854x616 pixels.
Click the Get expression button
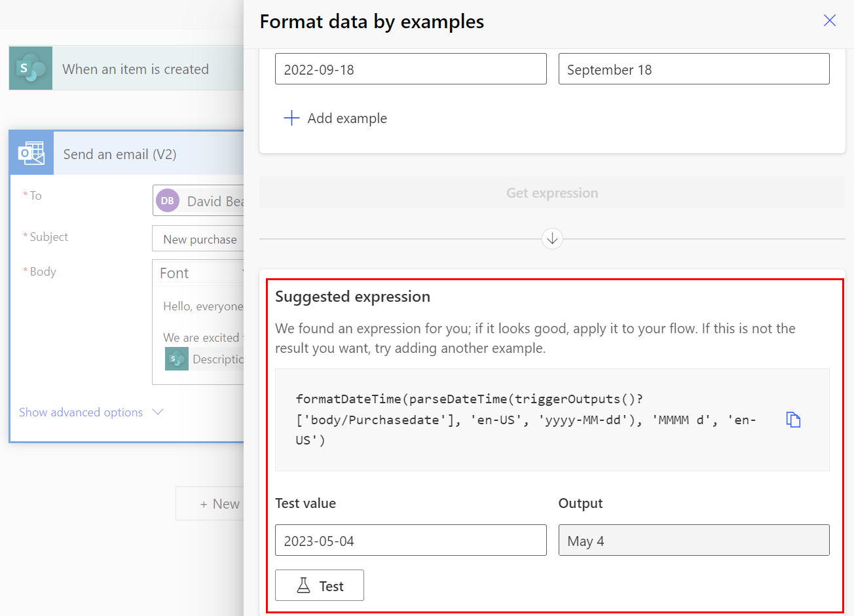point(552,192)
